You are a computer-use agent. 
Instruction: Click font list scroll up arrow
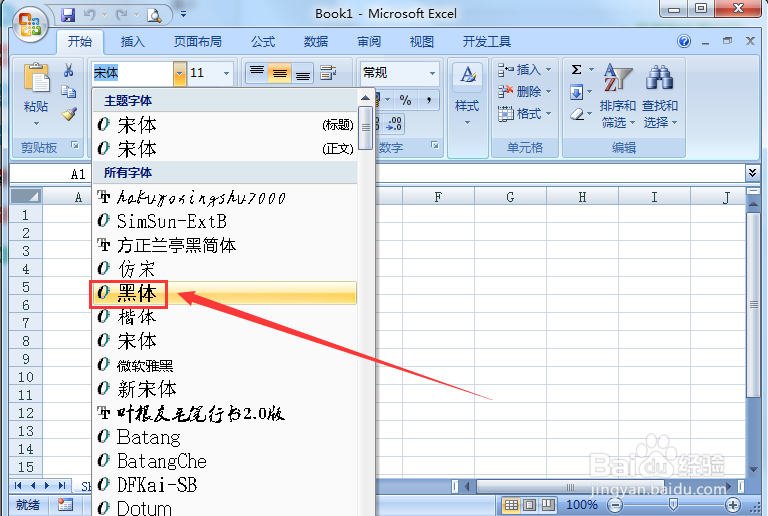point(365,98)
